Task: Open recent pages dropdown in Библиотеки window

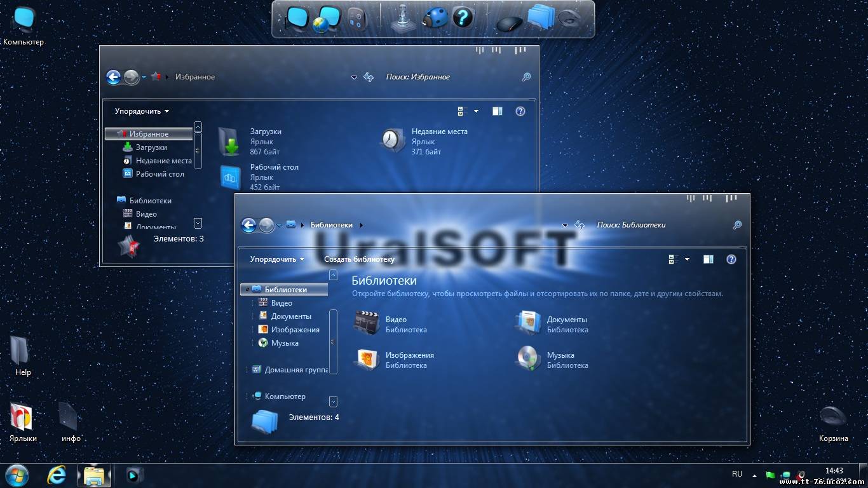Action: [279, 226]
